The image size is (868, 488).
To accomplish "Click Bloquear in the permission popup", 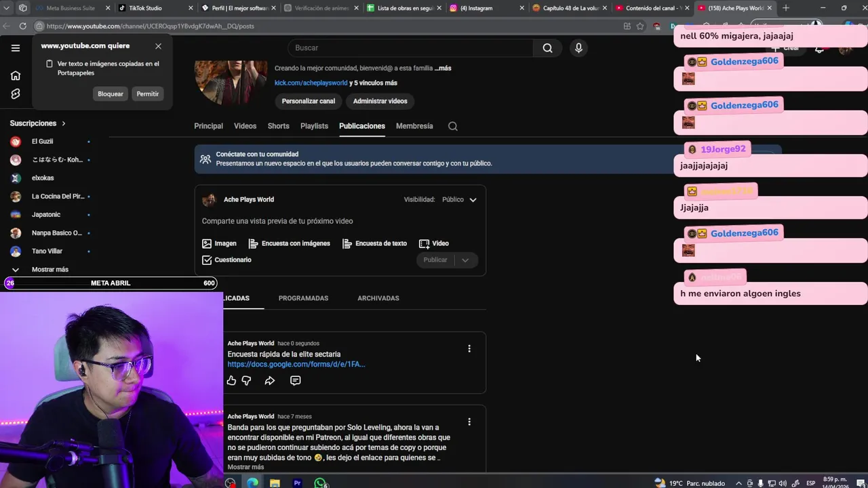I will click(x=111, y=94).
